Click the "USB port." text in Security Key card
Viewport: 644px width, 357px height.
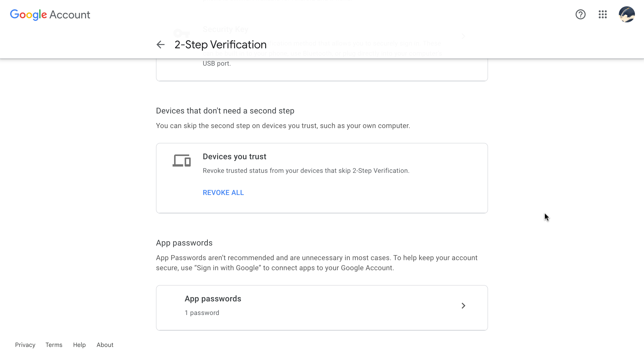(217, 63)
